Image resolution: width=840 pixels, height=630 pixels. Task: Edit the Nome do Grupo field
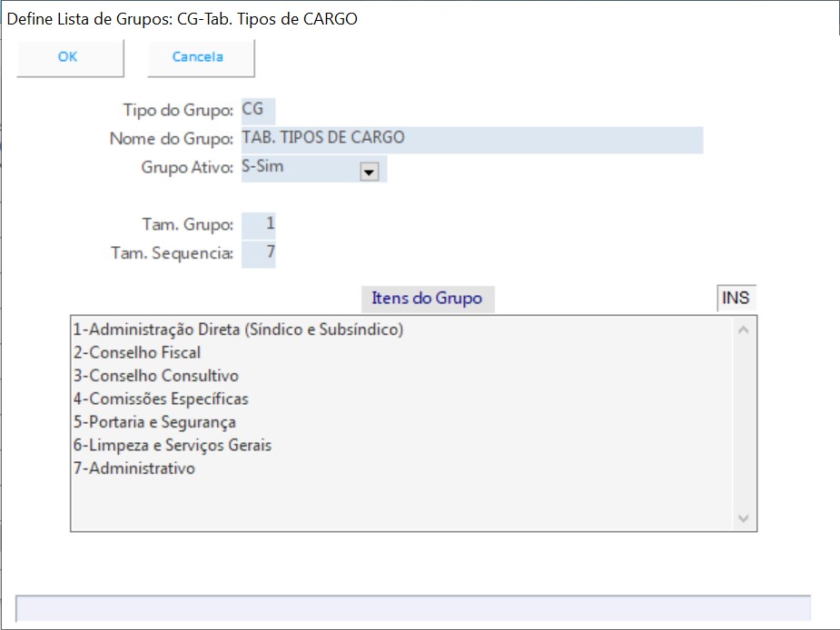pyautogui.click(x=471, y=139)
